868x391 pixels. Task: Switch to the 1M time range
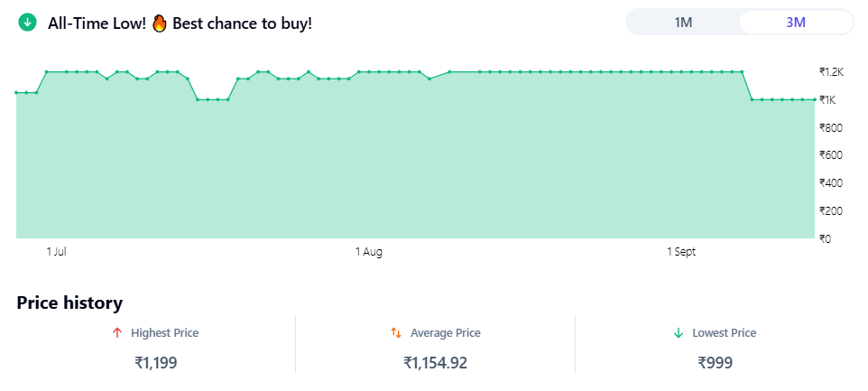(683, 23)
